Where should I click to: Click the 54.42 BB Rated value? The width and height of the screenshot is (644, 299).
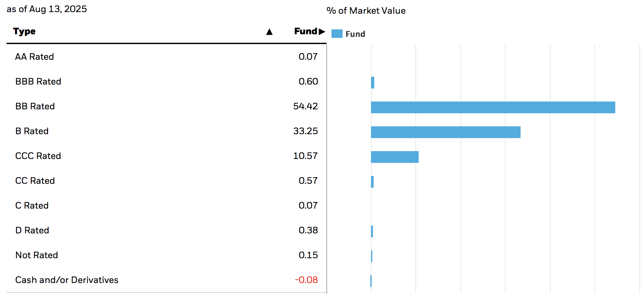click(305, 106)
